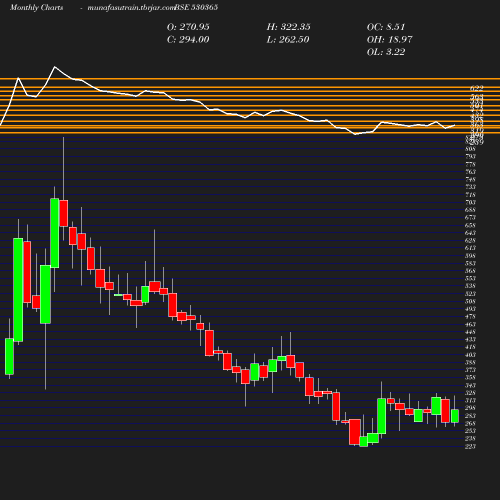
Task: Click the price axis label '598'
Action: click(470, 256)
